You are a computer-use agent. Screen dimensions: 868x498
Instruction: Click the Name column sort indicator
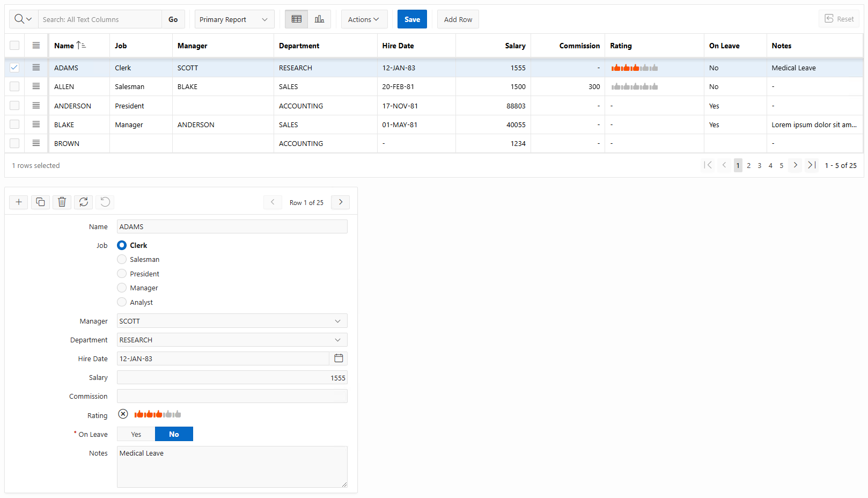[x=81, y=46]
